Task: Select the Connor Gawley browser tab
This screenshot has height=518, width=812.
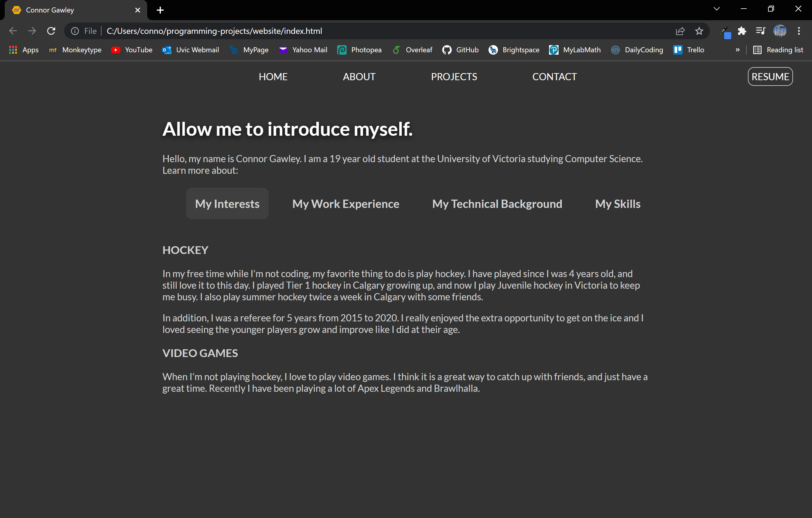Action: tap(76, 10)
